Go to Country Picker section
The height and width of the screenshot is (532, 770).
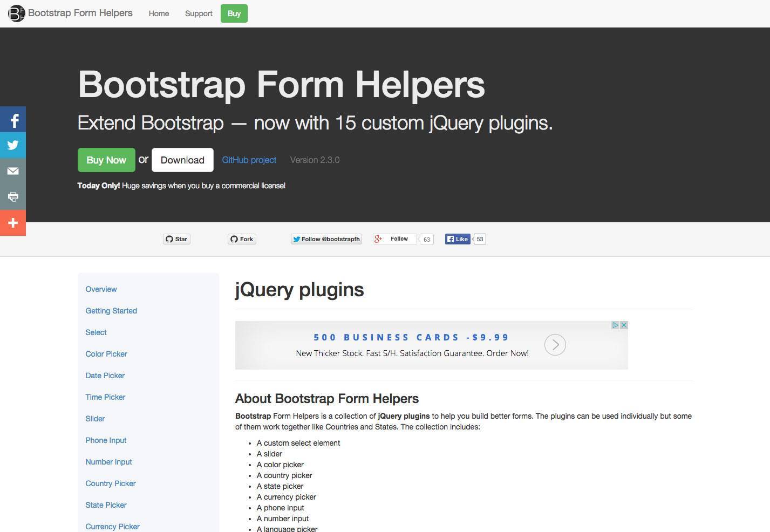pos(111,483)
